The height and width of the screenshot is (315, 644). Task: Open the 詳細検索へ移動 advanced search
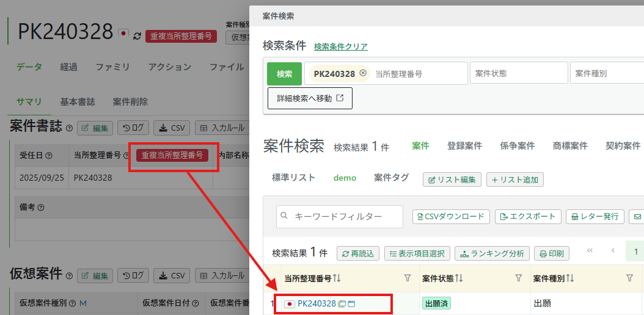tap(310, 98)
